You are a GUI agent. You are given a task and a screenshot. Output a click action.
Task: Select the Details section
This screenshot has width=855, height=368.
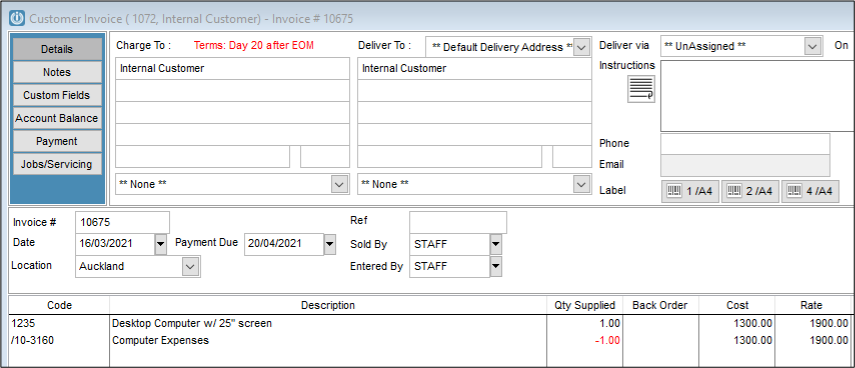click(57, 49)
